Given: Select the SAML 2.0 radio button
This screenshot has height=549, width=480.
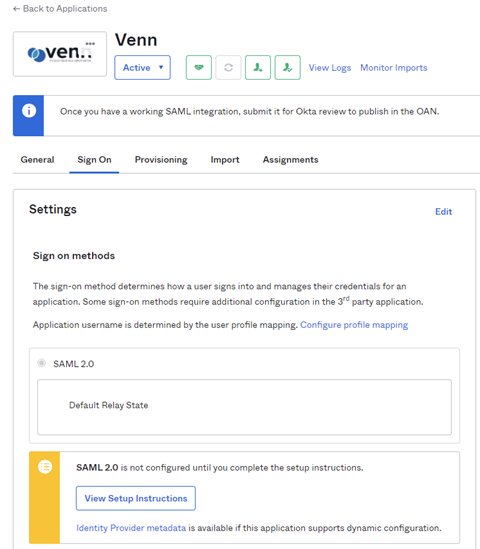Looking at the screenshot, I should click(x=41, y=363).
